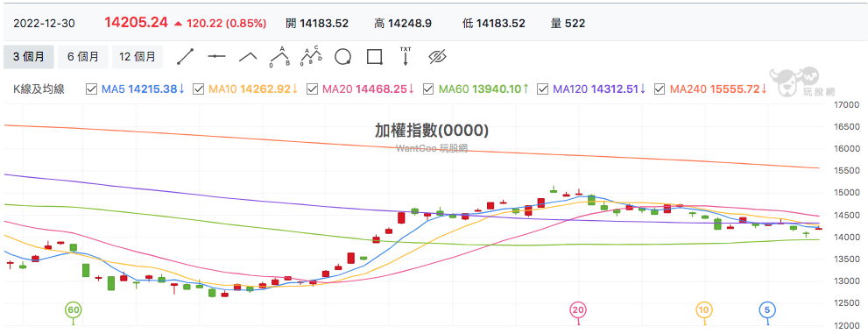868x334 pixels.
Task: Click the yellow 10 timeline marker
Action: click(703, 309)
